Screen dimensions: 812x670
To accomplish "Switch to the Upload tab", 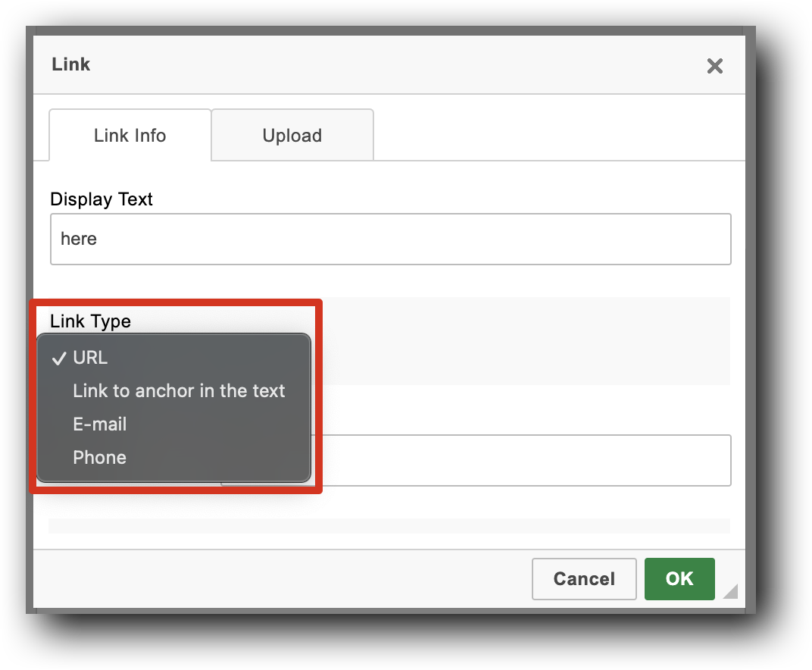I will pos(292,135).
